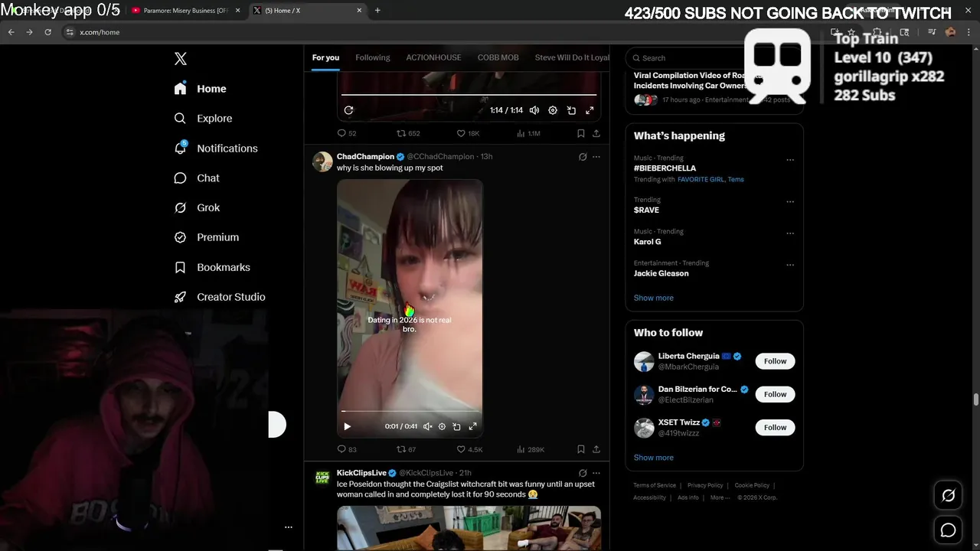This screenshot has width=980, height=551.
Task: Follow Liberta Cherguia
Action: pyautogui.click(x=775, y=361)
